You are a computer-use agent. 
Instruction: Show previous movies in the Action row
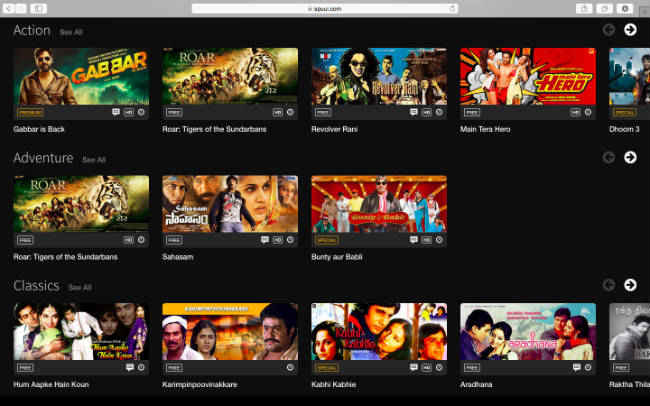609,29
